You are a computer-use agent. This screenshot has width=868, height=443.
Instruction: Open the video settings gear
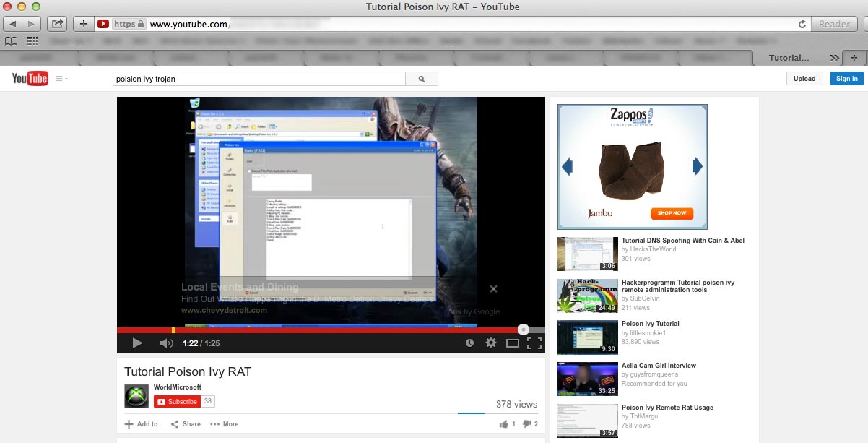pos(491,343)
